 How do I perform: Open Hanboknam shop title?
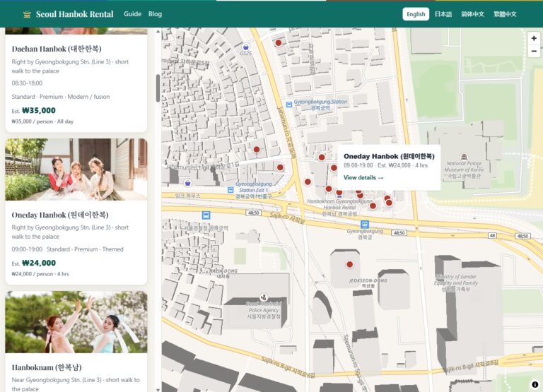[x=47, y=367]
